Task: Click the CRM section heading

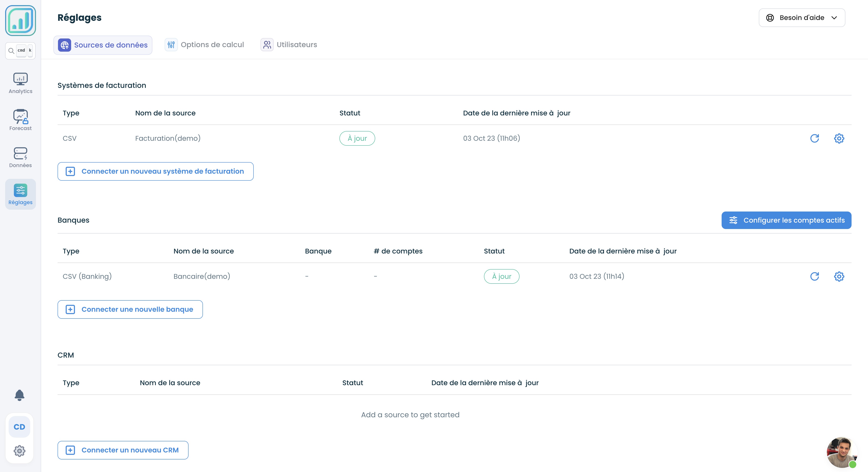Action: 66,355
